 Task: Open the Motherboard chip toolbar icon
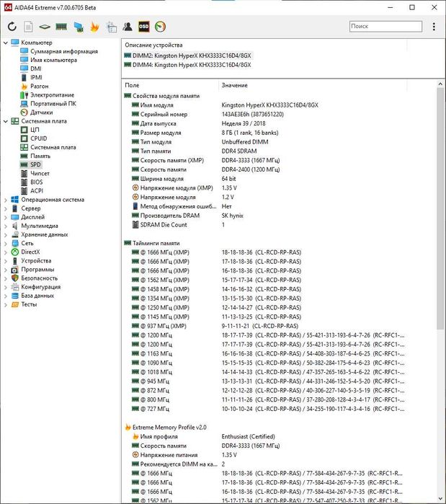click(x=45, y=27)
